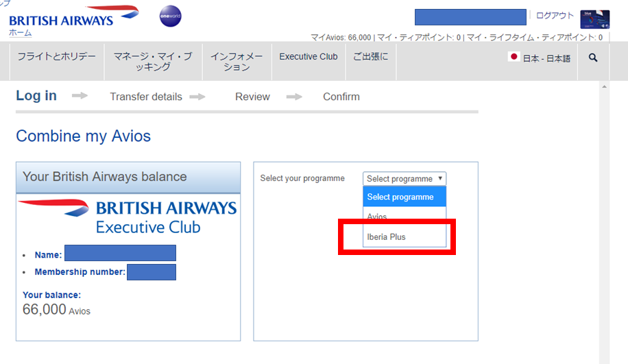628x364 pixels.
Task: Click the Combine my Avios heading
Action: 84,136
